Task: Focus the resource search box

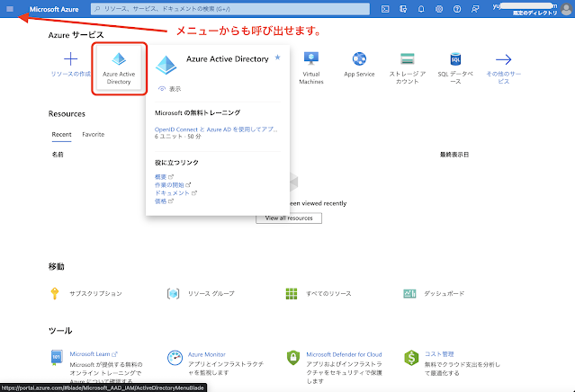Action: (x=230, y=9)
